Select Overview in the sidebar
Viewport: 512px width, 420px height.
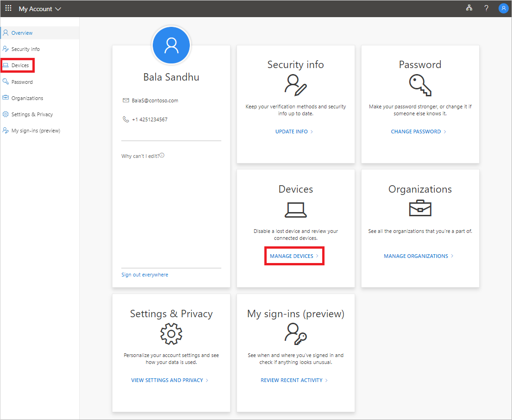click(x=21, y=32)
